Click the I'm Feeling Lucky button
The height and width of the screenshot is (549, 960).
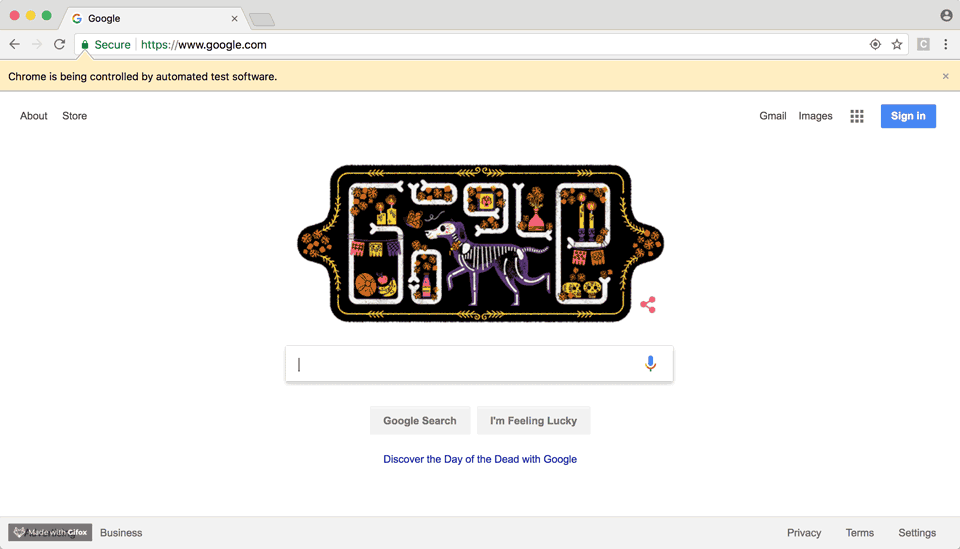pyautogui.click(x=533, y=420)
